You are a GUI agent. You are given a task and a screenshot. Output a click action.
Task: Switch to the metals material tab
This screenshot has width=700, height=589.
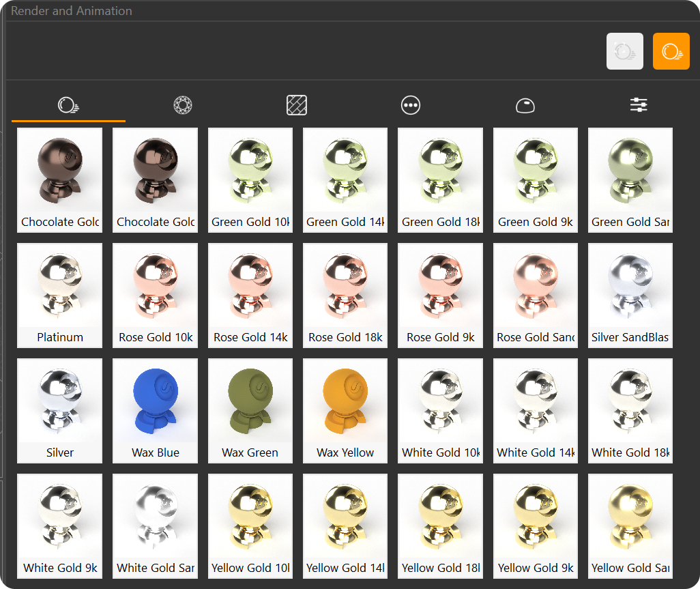click(68, 105)
